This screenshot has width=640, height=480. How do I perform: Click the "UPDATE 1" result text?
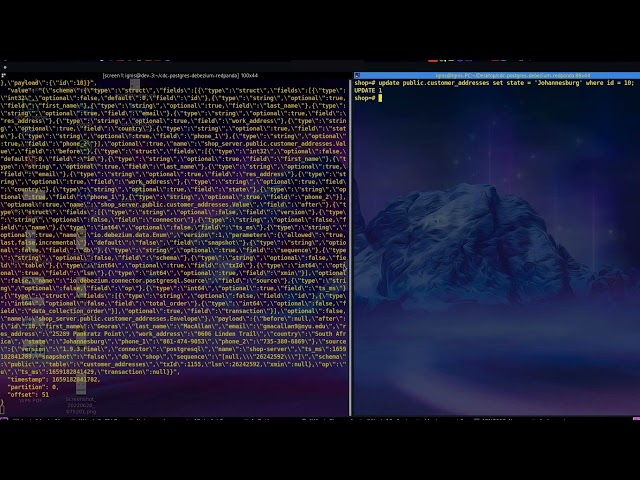click(368, 91)
